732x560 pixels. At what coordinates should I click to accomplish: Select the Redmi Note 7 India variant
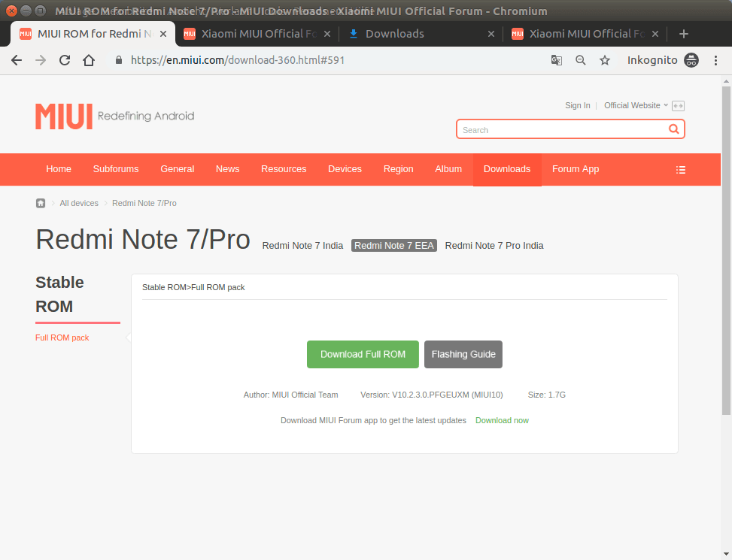pyautogui.click(x=302, y=245)
